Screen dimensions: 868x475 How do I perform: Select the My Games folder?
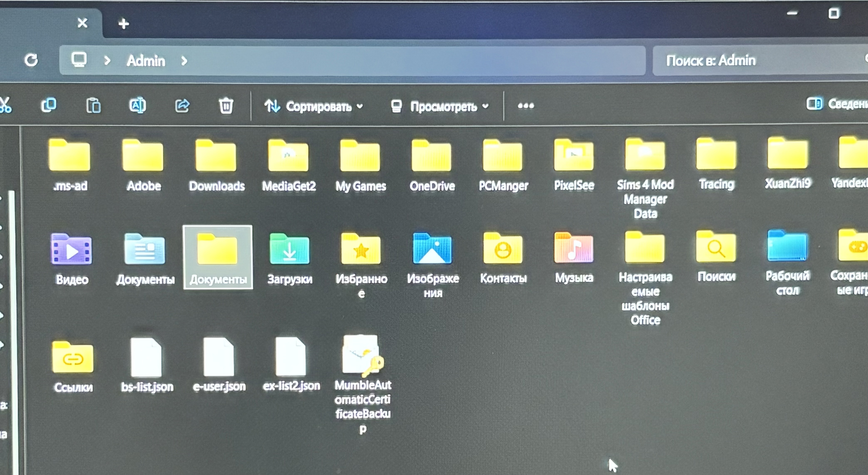(x=360, y=165)
